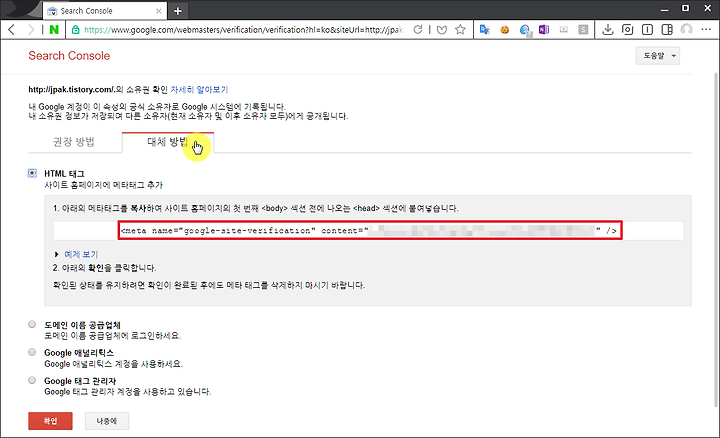Switch to the 권장 방법 tab

pyautogui.click(x=74, y=142)
